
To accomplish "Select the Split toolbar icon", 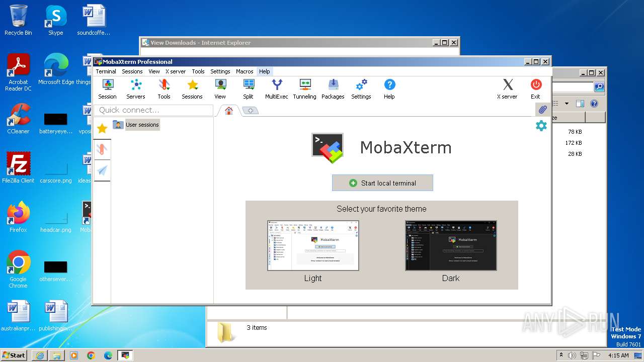I will 249,89.
